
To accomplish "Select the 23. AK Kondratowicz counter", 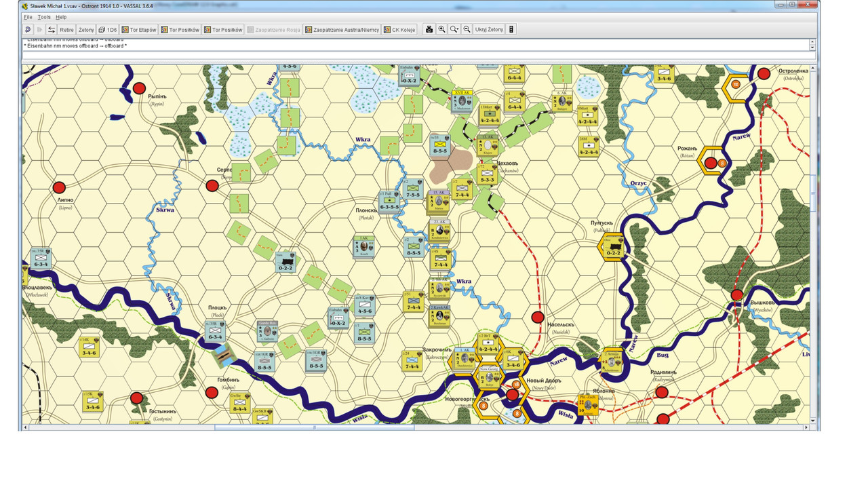I will [439, 231].
